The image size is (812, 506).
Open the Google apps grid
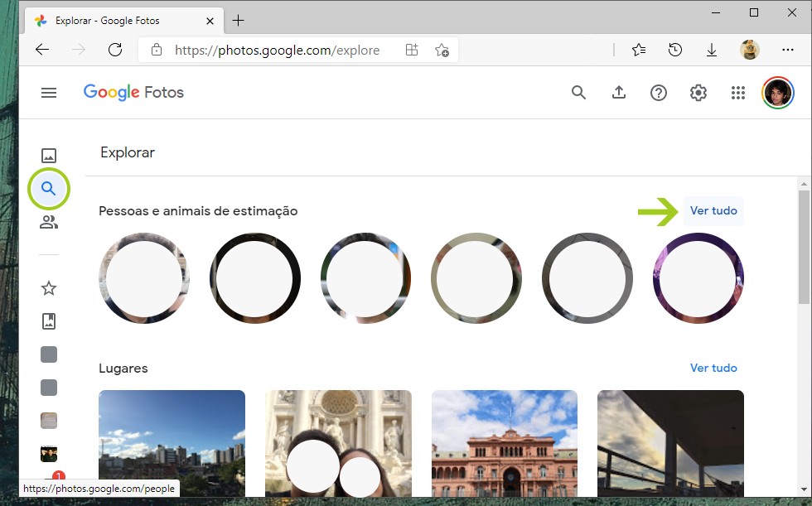[x=737, y=93]
